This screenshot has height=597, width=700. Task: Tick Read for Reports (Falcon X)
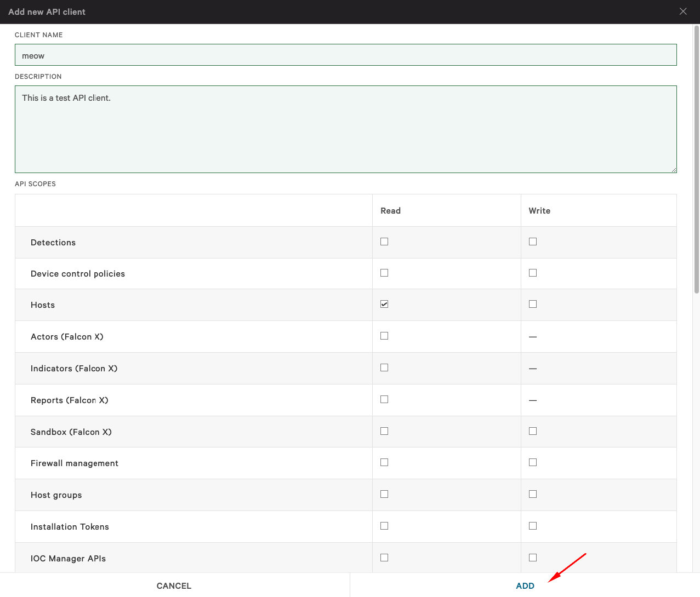(x=384, y=399)
